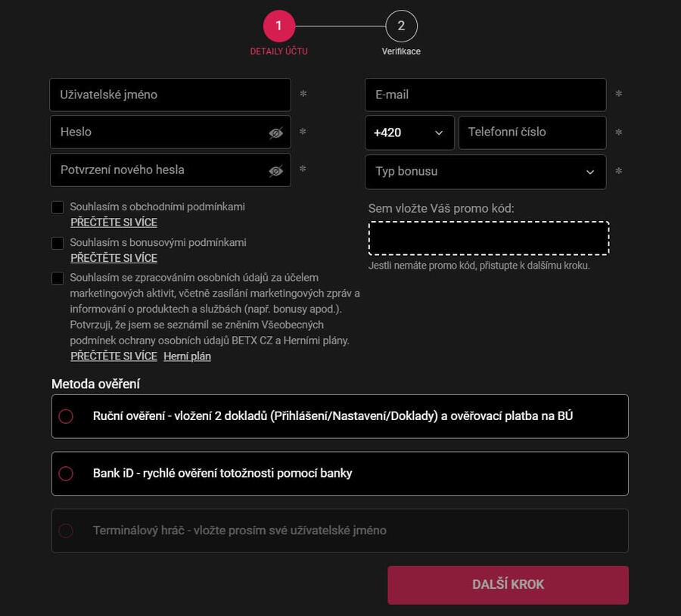The height and width of the screenshot is (616, 681).
Task: Click text Sem vložte Váš promo kód
Action: [441, 209]
